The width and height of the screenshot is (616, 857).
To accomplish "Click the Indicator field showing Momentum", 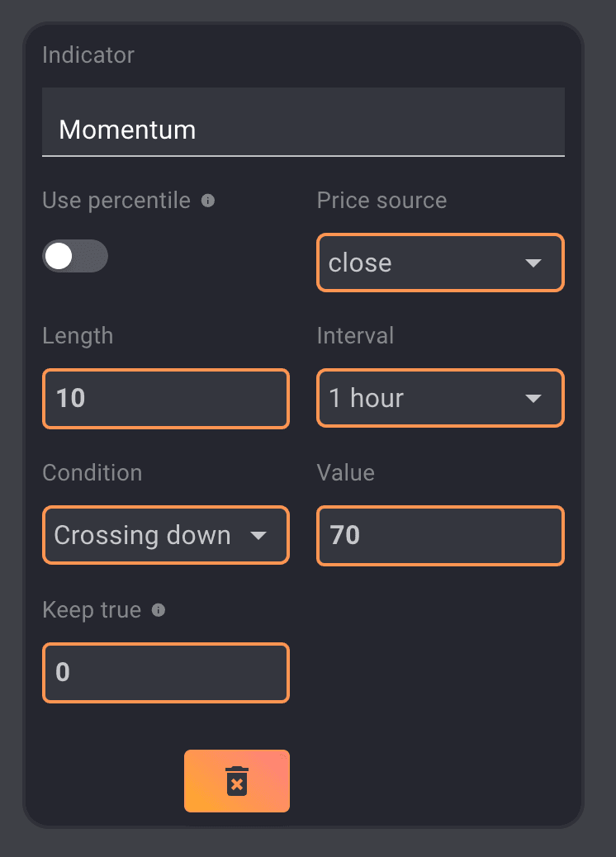I will pyautogui.click(x=303, y=130).
